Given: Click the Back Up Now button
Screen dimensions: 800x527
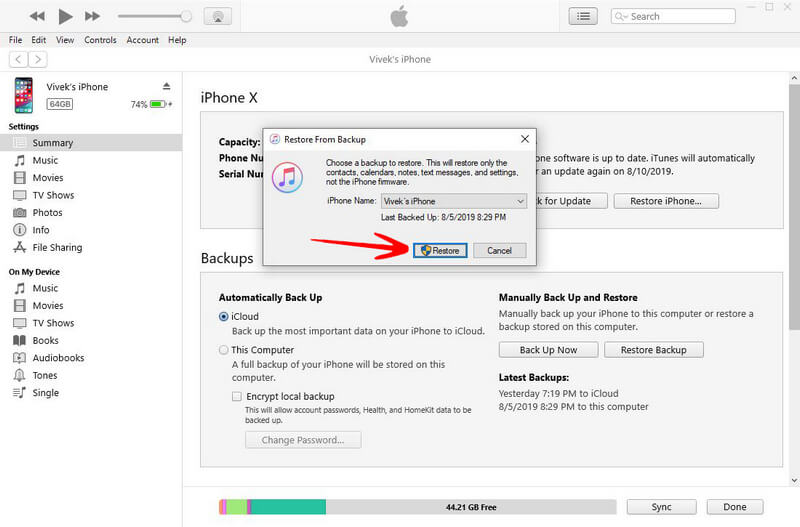Looking at the screenshot, I should pos(548,350).
